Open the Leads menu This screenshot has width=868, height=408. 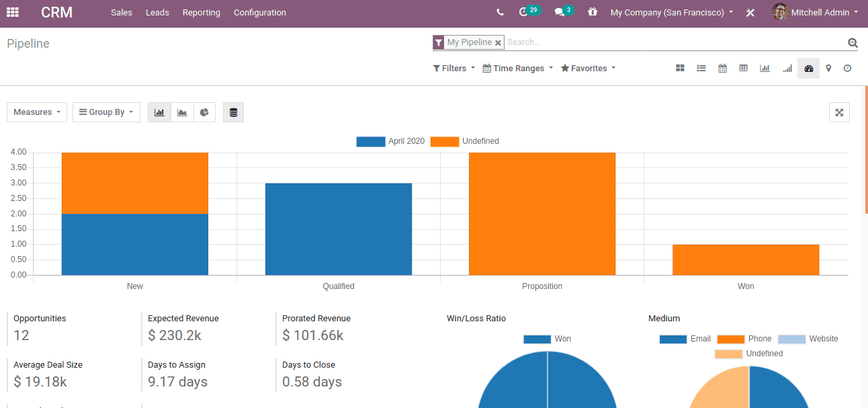[157, 12]
